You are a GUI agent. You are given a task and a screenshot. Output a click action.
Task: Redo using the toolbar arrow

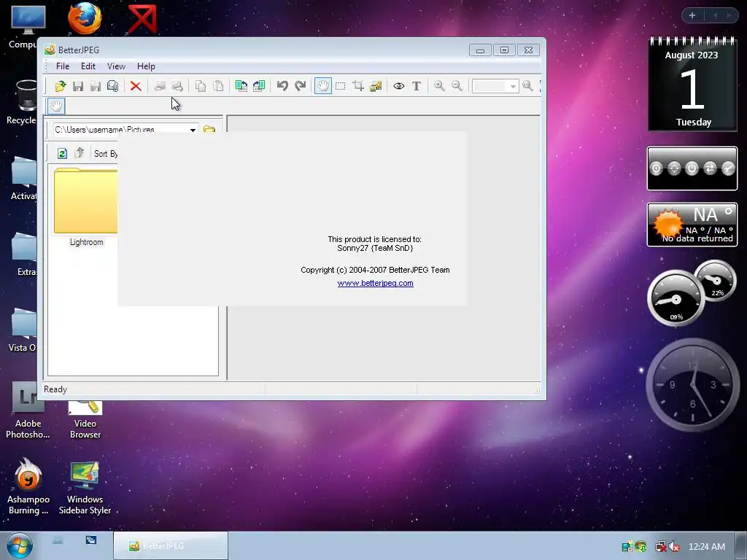(300, 86)
